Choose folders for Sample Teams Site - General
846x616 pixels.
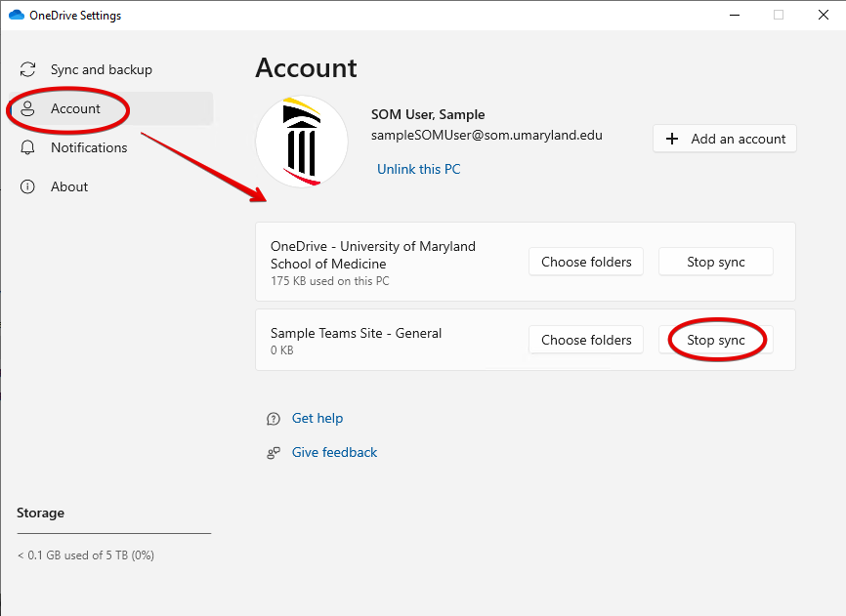(586, 340)
